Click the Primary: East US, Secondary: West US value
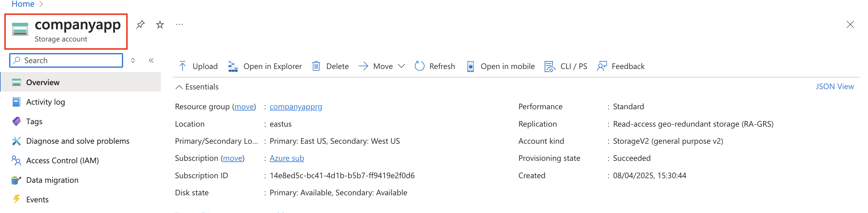This screenshot has height=213, width=868. (x=335, y=141)
